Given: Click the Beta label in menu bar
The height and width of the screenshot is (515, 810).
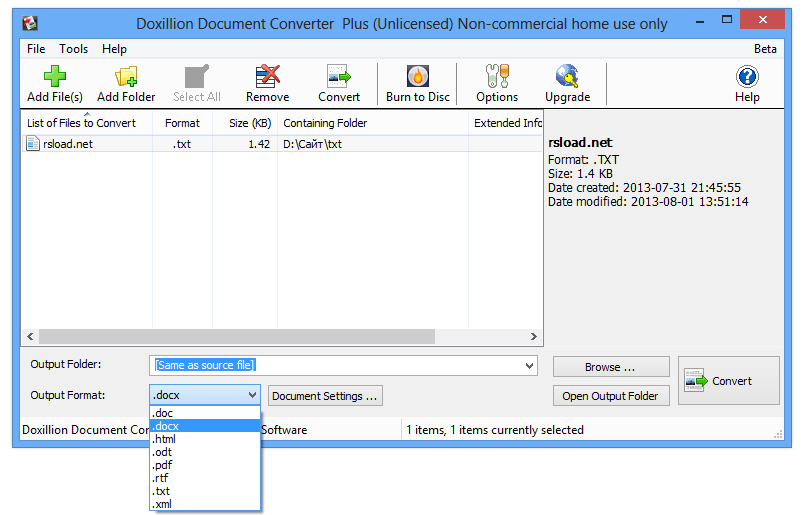Looking at the screenshot, I should pos(765,49).
